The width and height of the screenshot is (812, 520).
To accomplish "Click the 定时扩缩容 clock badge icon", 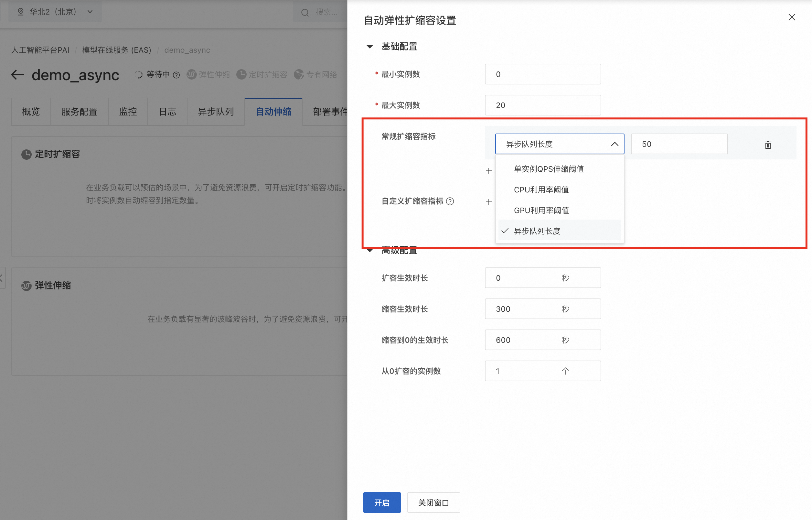I will pos(241,74).
